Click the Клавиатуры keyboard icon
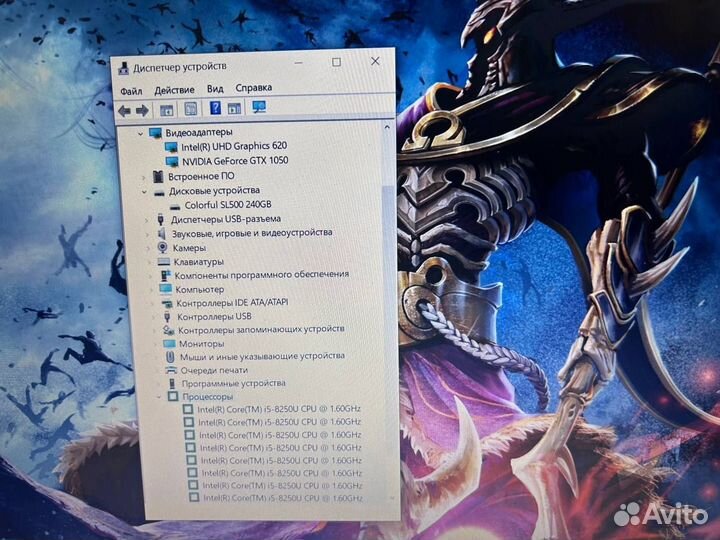 pos(163,262)
